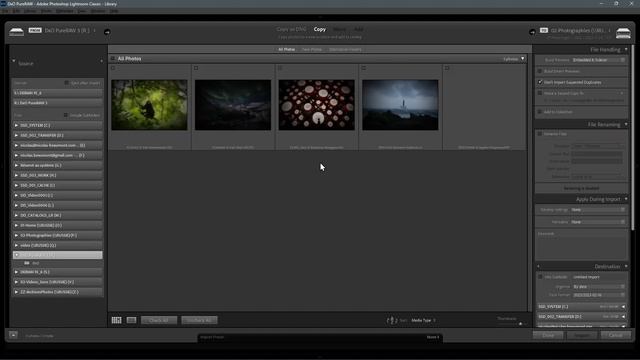Expand SSD_DO1_WORK source drive
This screenshot has width=640, height=360.
click(16, 175)
